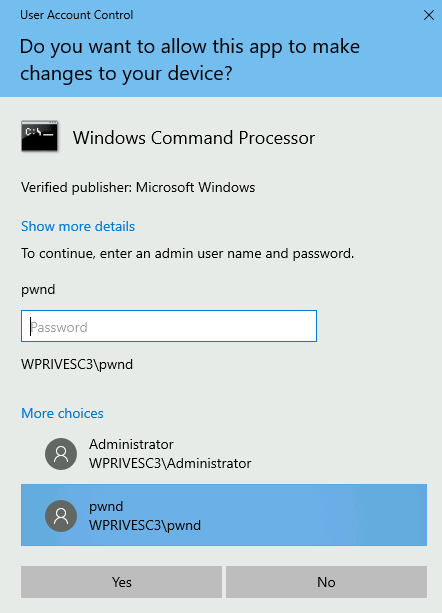Focus the Password input field
The width and height of the screenshot is (442, 613).
169,326
